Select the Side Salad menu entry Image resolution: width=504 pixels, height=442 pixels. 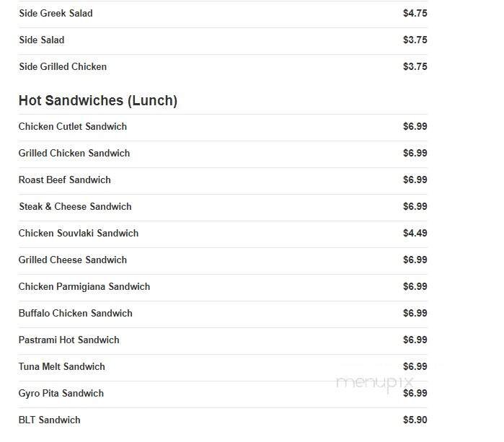41,40
